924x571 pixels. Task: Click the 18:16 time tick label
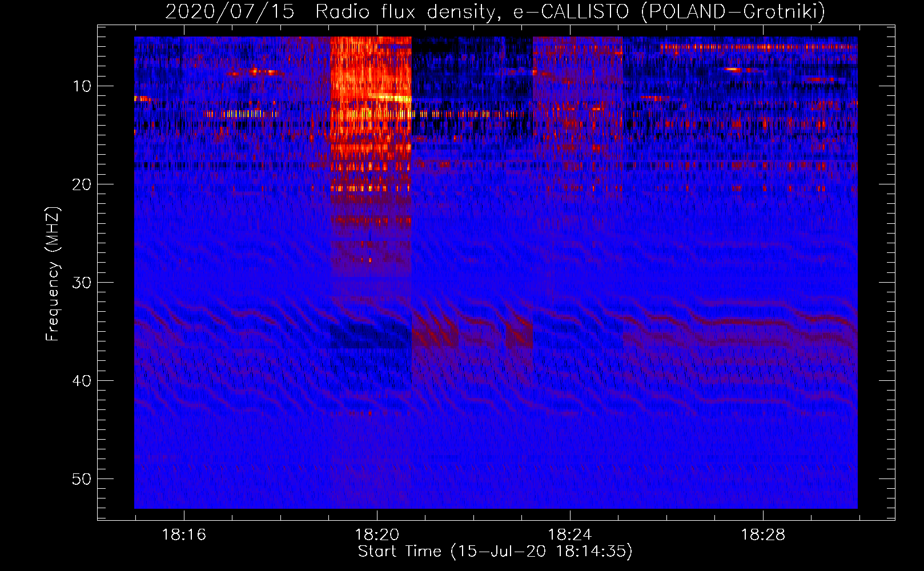pyautogui.click(x=184, y=535)
